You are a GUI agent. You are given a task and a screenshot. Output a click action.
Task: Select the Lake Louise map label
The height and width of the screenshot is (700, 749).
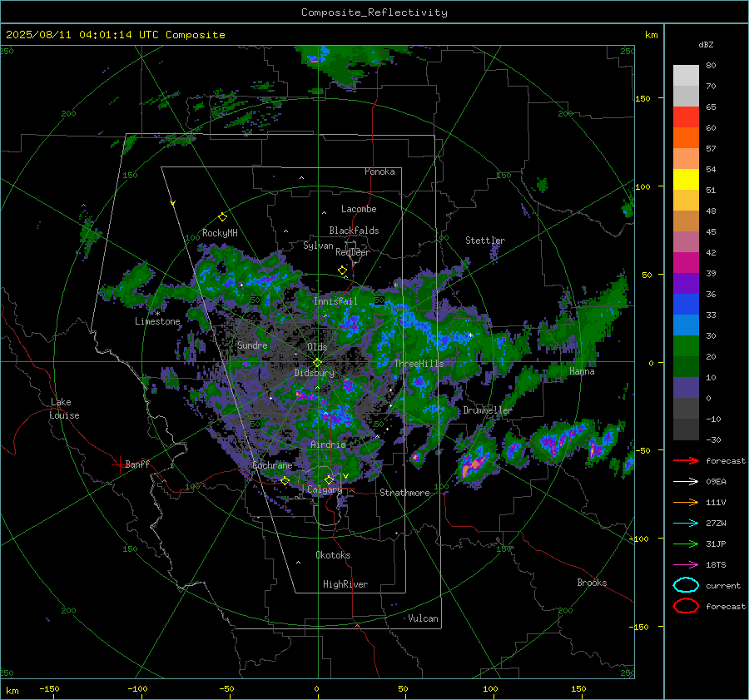coord(64,409)
